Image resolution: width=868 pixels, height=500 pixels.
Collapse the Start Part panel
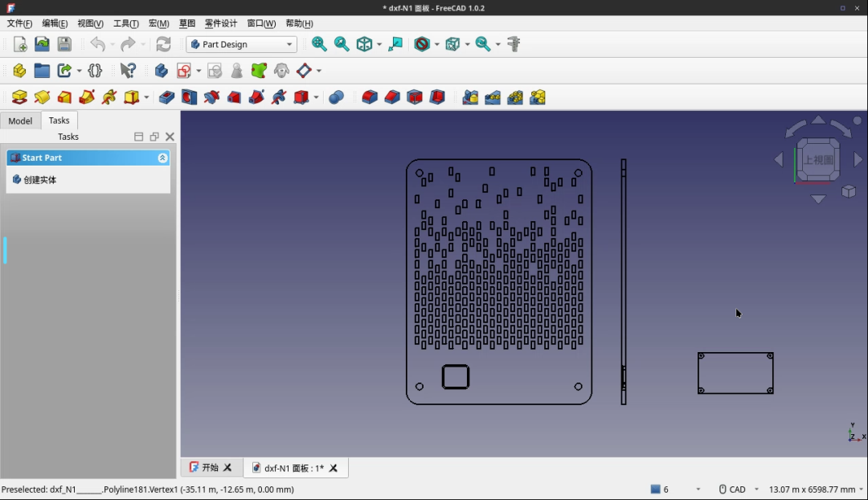point(162,158)
